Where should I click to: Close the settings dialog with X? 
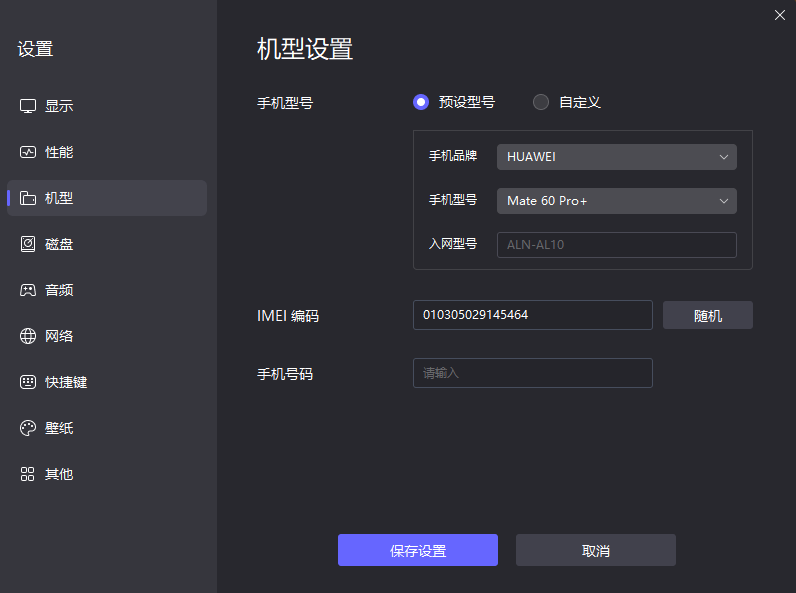coord(780,15)
